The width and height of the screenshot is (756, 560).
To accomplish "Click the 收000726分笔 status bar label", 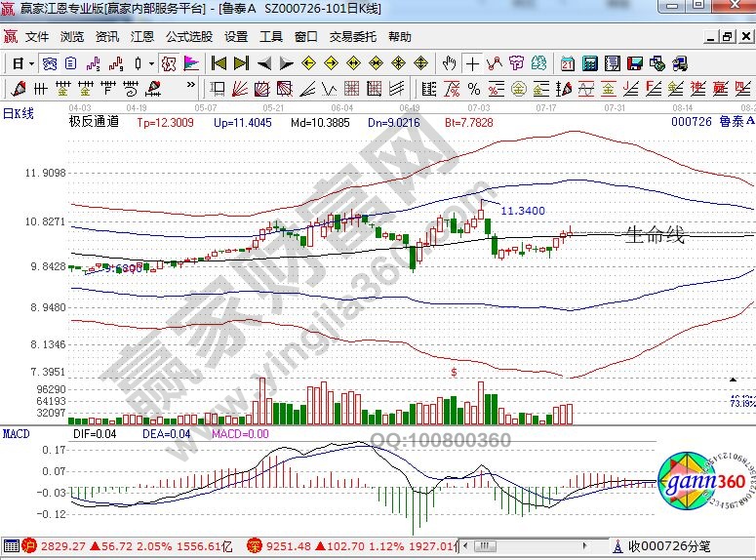I will click(x=673, y=546).
